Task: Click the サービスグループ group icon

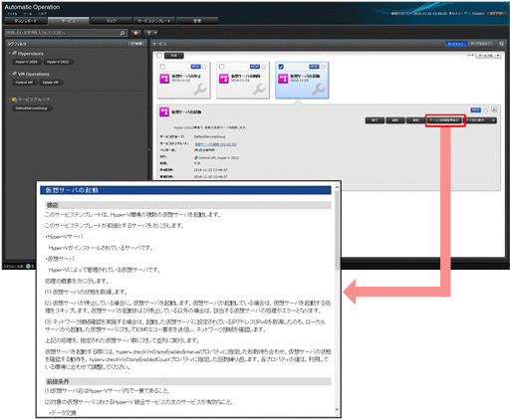Action: (x=15, y=100)
